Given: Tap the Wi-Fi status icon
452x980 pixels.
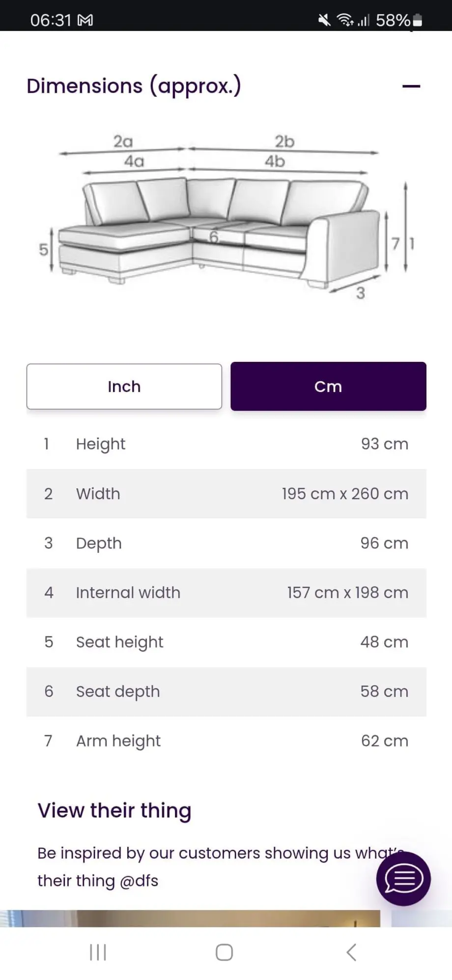Looking at the screenshot, I should [x=345, y=20].
